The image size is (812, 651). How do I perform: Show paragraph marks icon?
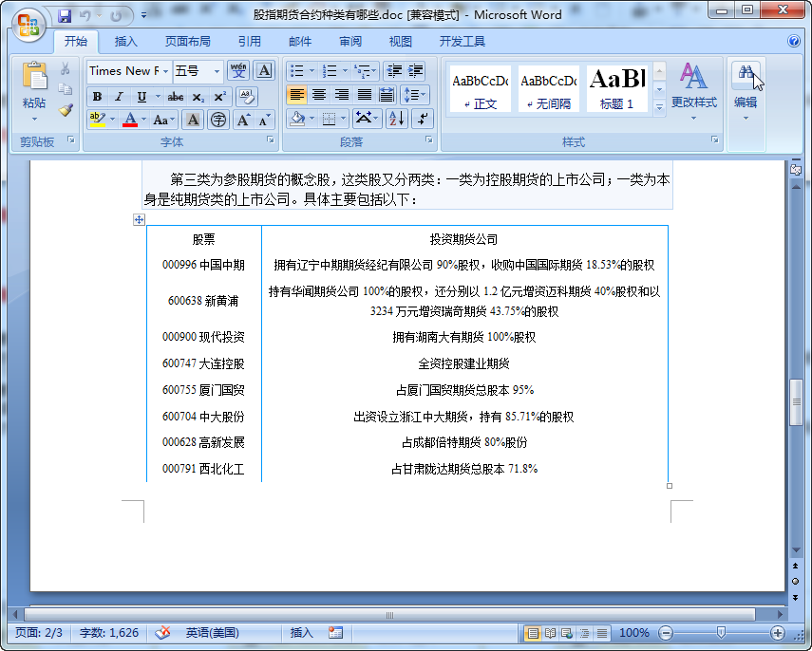pyautogui.click(x=423, y=119)
